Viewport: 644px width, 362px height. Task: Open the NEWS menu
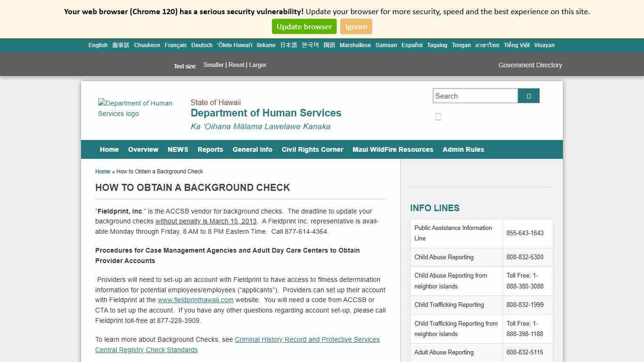[x=178, y=149]
